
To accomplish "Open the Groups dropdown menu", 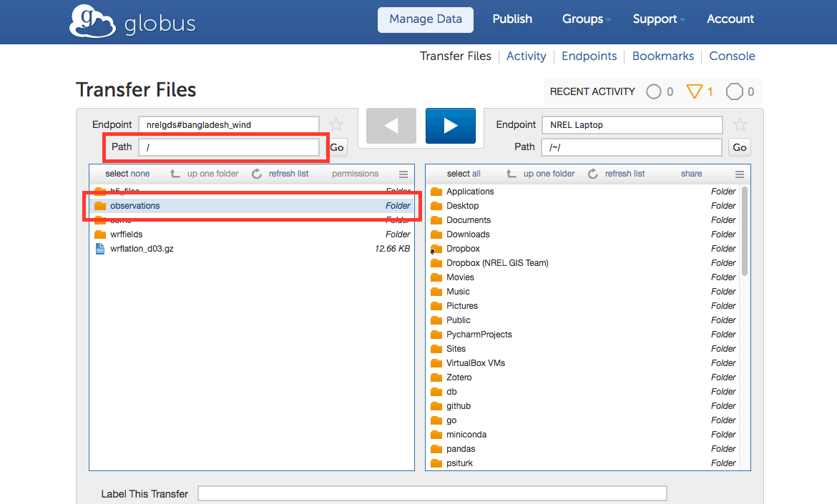I will 586,19.
